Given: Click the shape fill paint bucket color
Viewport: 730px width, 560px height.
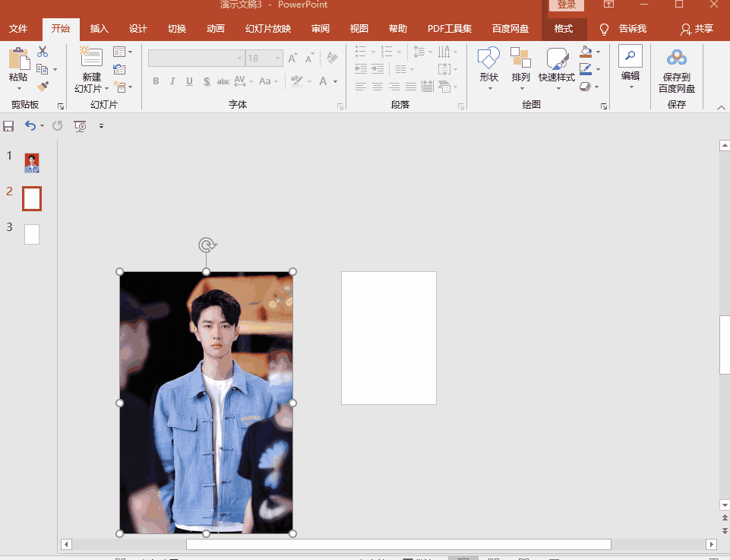Looking at the screenshot, I should (585, 52).
